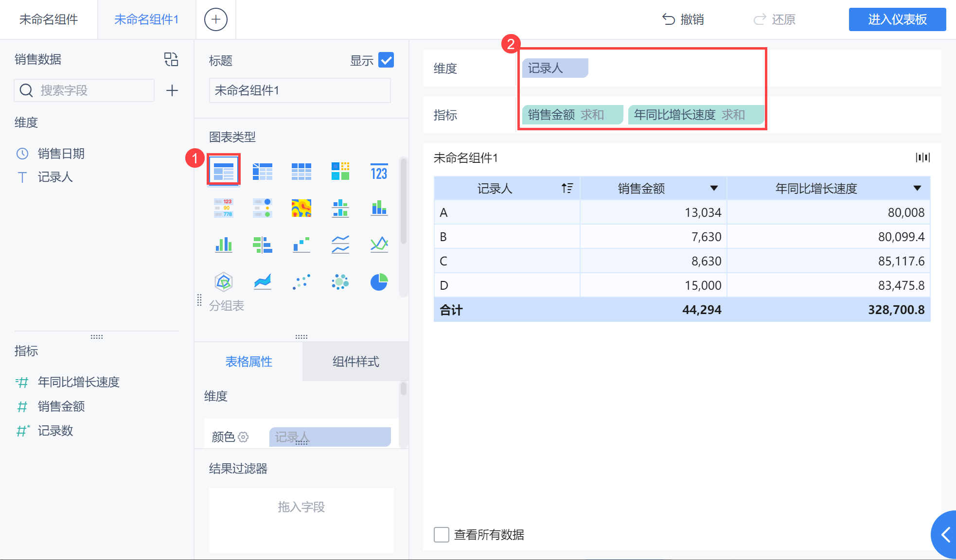This screenshot has height=560, width=956.
Task: Select the KPI 123 indicator card chart
Action: tap(379, 172)
